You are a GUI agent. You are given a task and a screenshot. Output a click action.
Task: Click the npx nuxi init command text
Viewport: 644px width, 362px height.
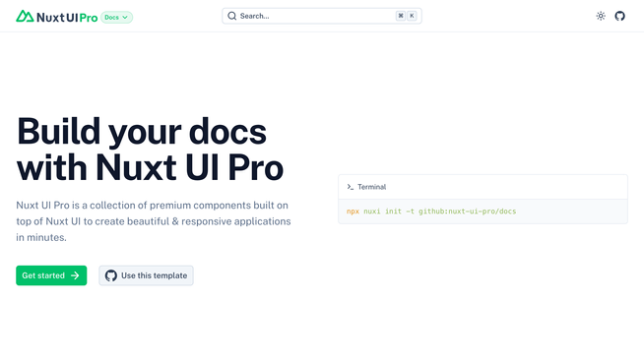point(431,211)
